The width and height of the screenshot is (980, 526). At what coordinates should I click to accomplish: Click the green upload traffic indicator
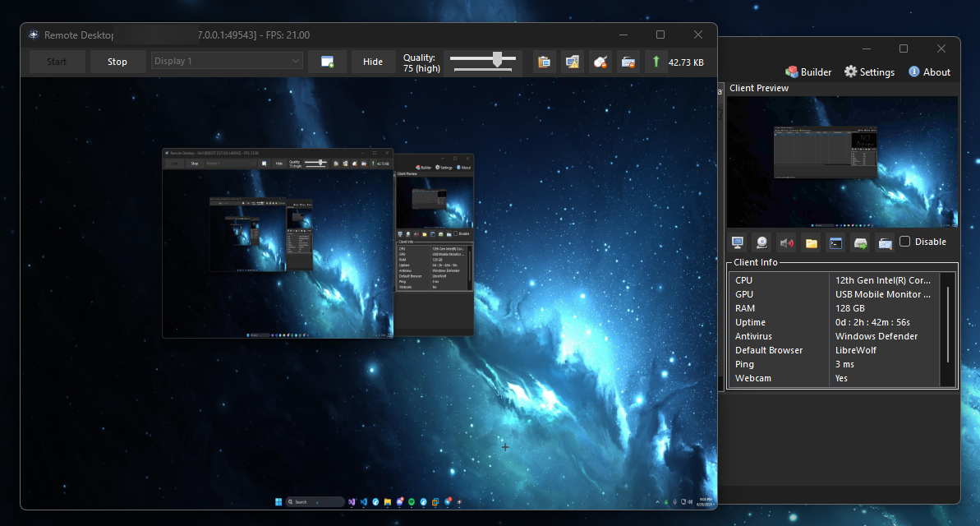[656, 62]
